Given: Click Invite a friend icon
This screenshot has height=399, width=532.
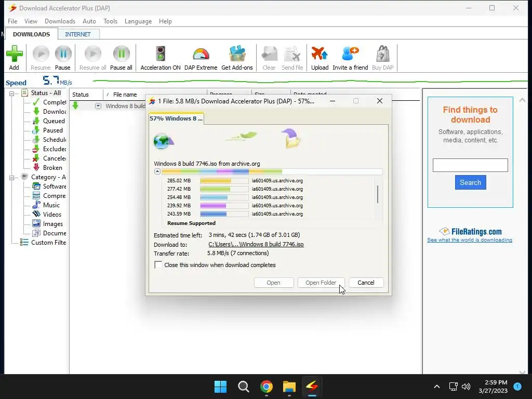Looking at the screenshot, I should coord(350,54).
